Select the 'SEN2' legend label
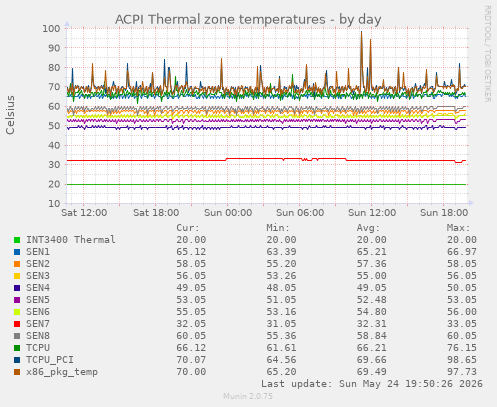The height and width of the screenshot is (407, 497). 38,264
